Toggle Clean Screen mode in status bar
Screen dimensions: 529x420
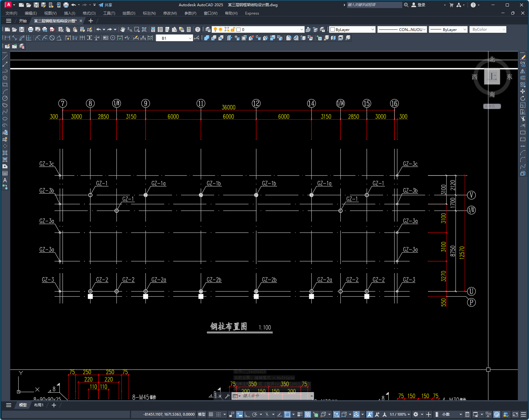[x=515, y=414]
